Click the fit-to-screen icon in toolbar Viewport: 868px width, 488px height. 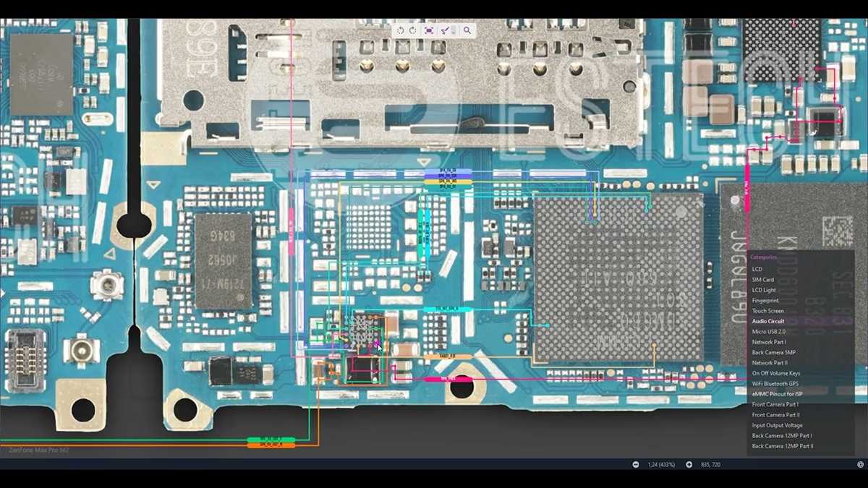click(429, 30)
